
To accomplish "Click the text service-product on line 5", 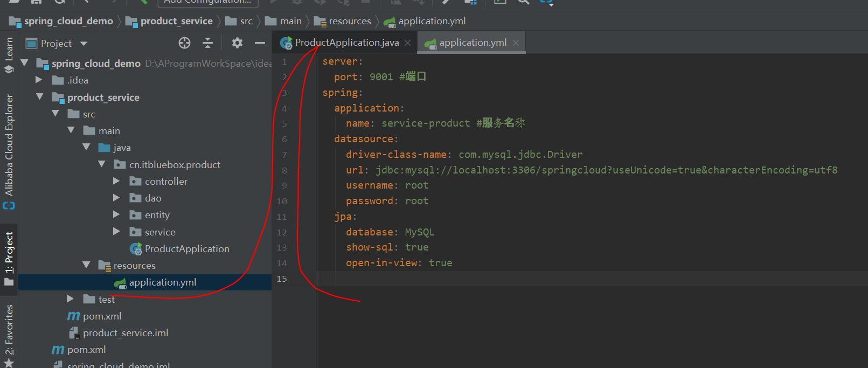I will pyautogui.click(x=426, y=123).
